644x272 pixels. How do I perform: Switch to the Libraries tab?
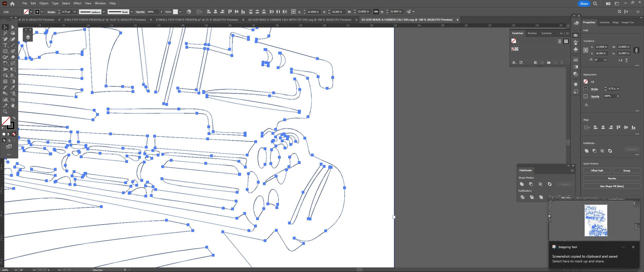click(x=604, y=22)
